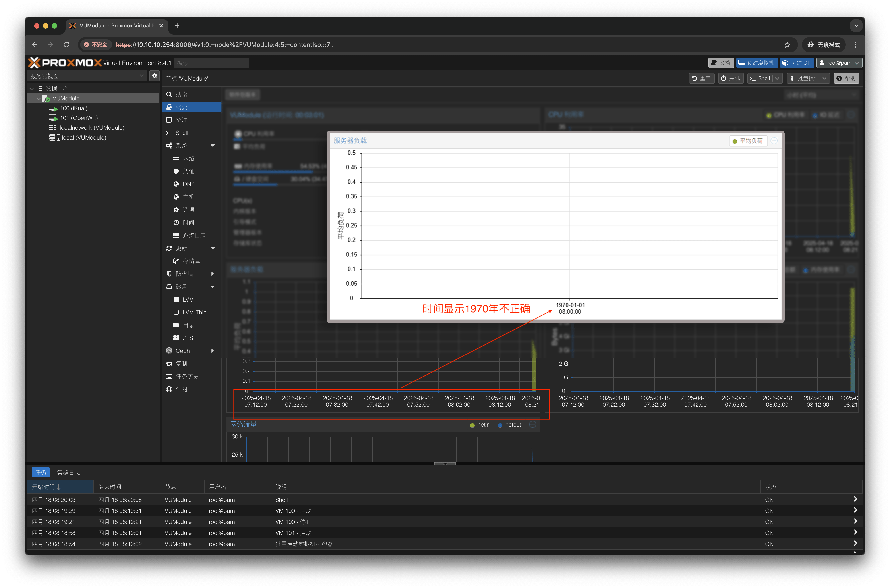
Task: Switch to the 集群日志 cluster log tab
Action: [68, 473]
